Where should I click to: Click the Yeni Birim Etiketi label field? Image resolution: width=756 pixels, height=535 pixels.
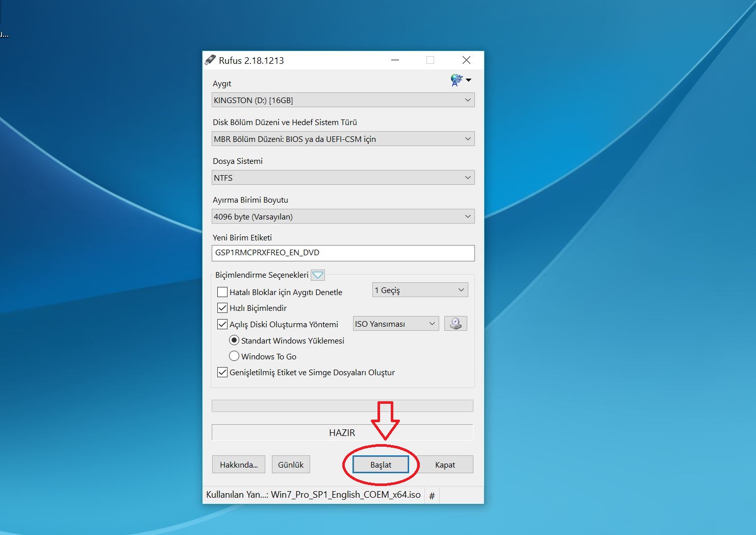(343, 253)
